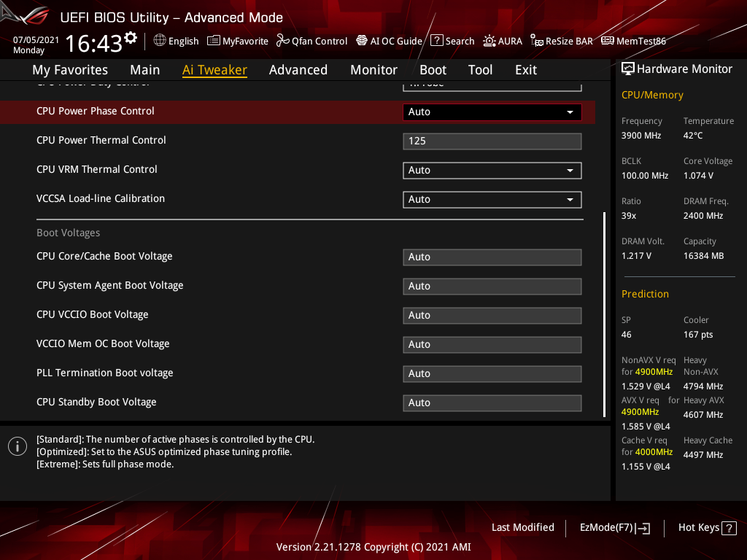Click CPU System Agent Boot Voltage field

pos(492,286)
